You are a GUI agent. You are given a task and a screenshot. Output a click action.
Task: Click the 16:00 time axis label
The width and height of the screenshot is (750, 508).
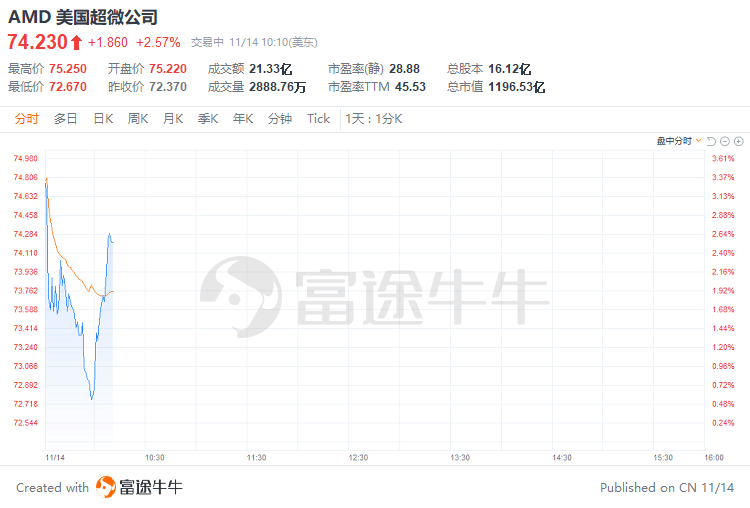tap(714, 458)
